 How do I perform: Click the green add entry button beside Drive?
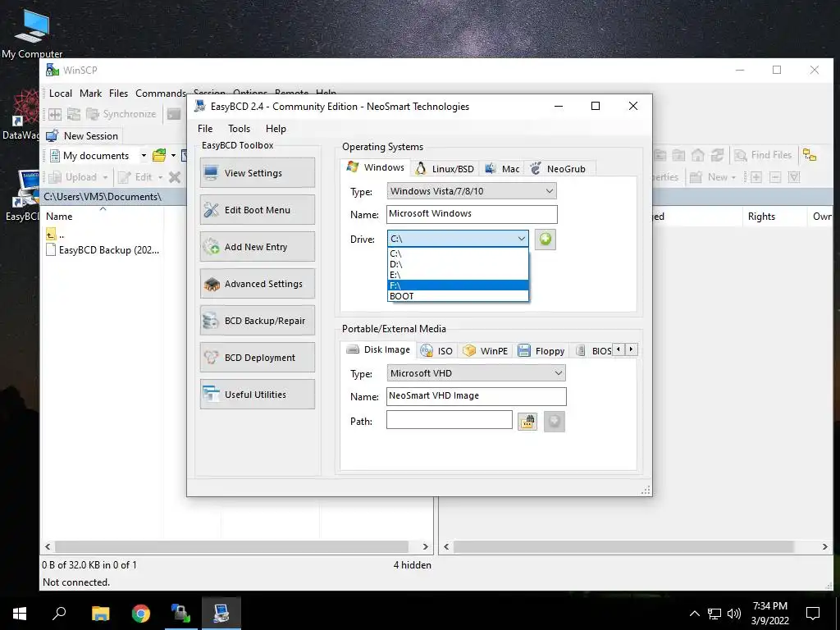545,239
